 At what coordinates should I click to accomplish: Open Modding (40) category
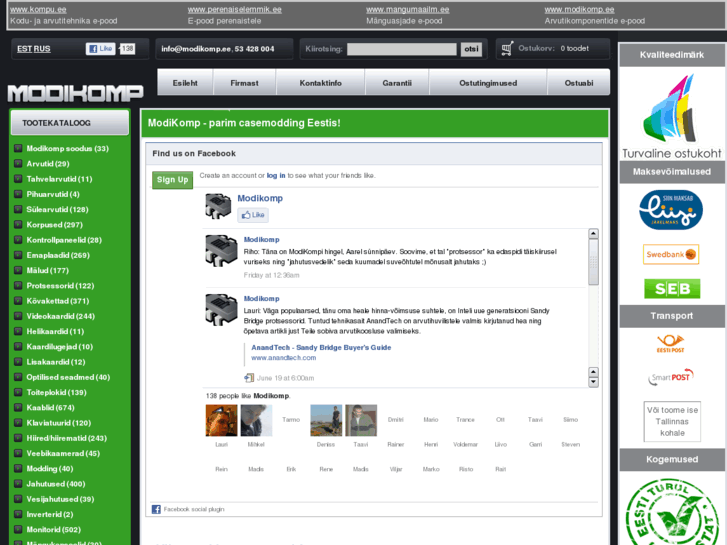[50, 468]
